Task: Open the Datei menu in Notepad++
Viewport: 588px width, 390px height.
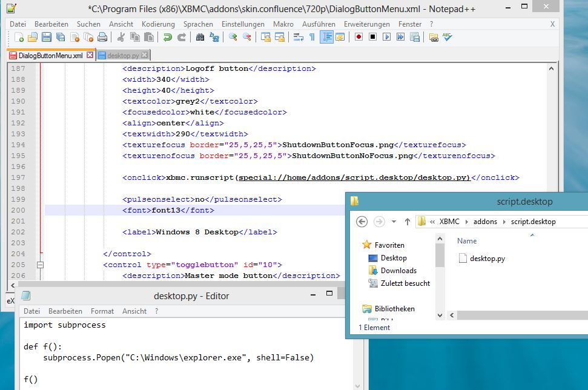Action: (x=18, y=24)
